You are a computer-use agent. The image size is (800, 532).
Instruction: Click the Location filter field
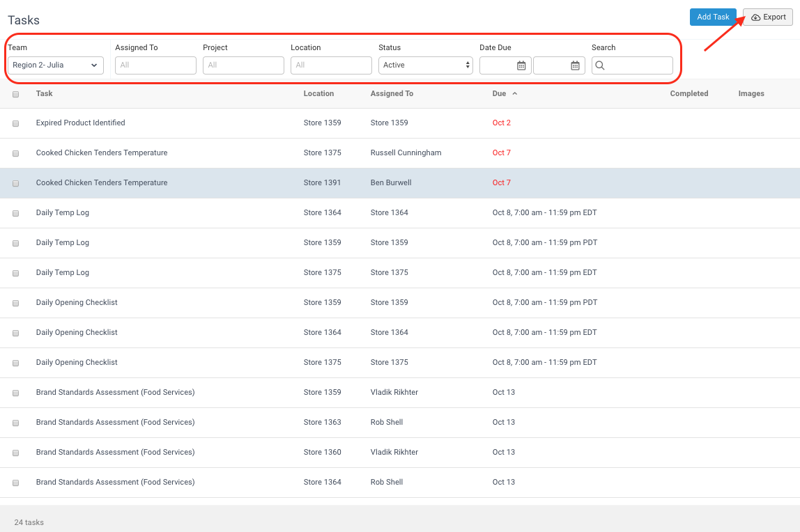(331, 65)
